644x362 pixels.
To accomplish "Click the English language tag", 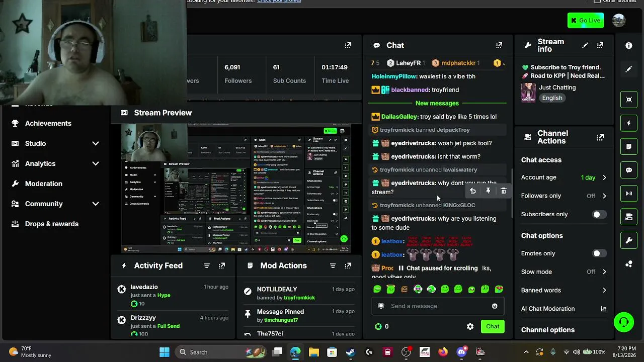I will (x=552, y=98).
